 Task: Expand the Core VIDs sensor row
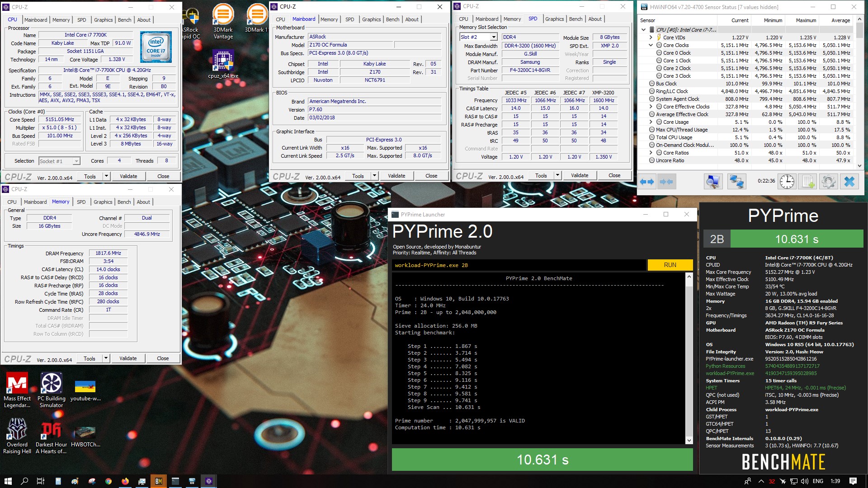pyautogui.click(x=651, y=38)
